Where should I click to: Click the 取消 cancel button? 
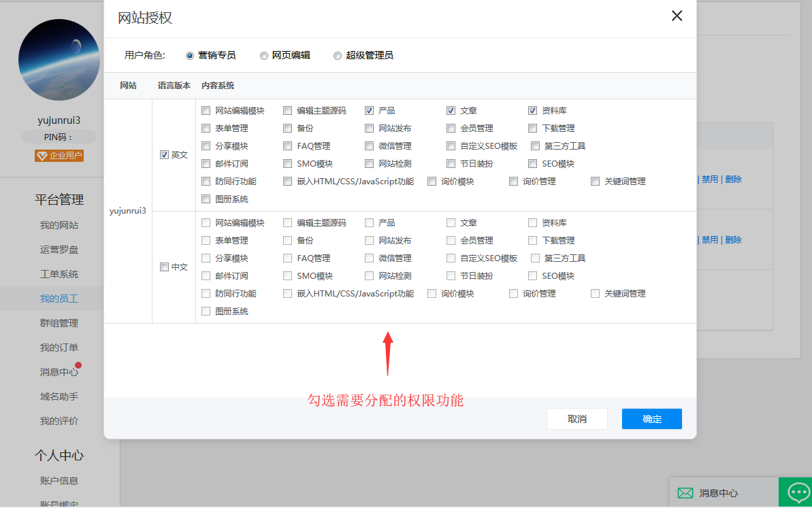tap(576, 419)
